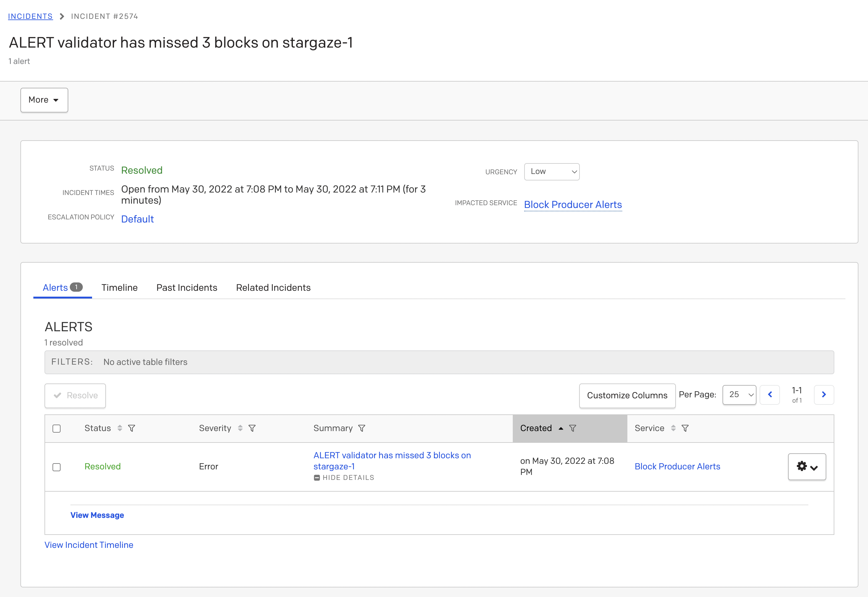Open the More actions dropdown
The image size is (868, 597).
44,100
